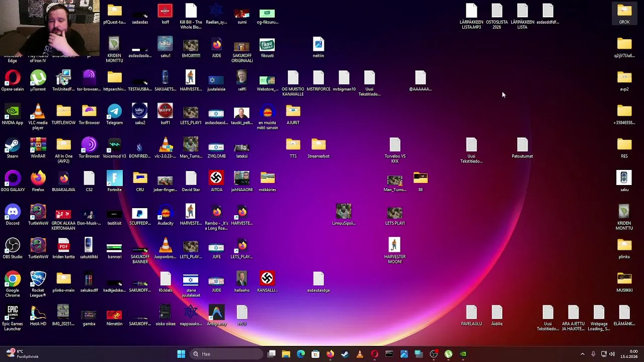This screenshot has width=644, height=362.
Task: Expand hidden system tray icons chevron
Action: [x=583, y=354]
